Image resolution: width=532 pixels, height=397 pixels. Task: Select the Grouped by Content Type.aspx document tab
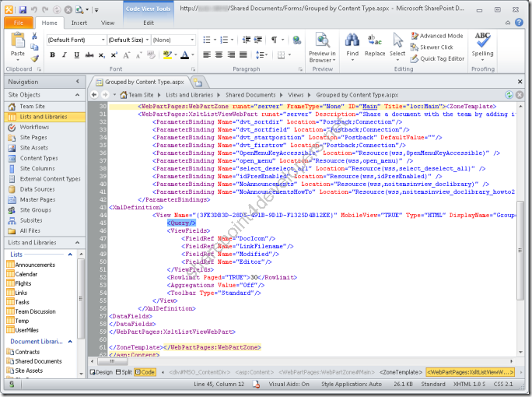[141, 82]
